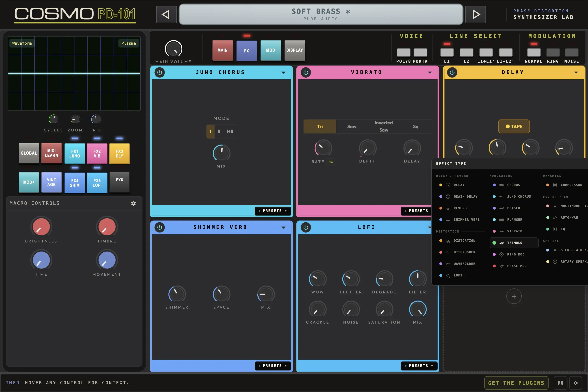Choose Bitcrusher effect type

[461, 252]
